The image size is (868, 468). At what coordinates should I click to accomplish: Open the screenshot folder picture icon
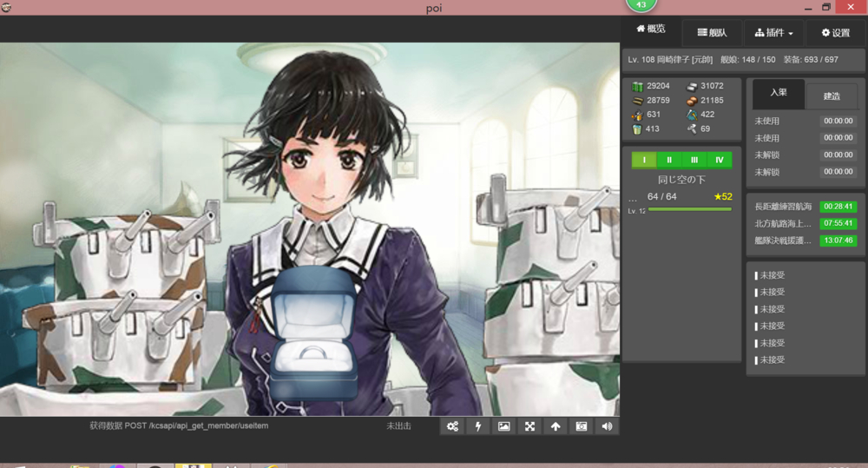(x=503, y=426)
